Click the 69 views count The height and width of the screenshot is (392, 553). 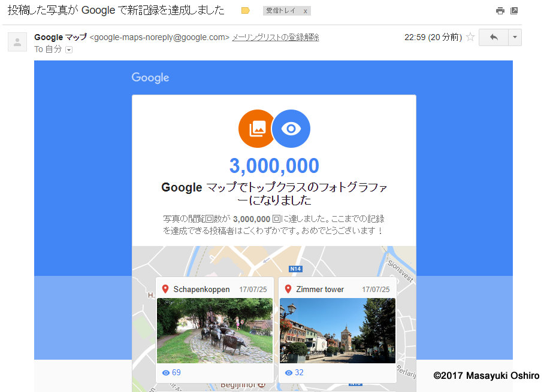(x=171, y=373)
